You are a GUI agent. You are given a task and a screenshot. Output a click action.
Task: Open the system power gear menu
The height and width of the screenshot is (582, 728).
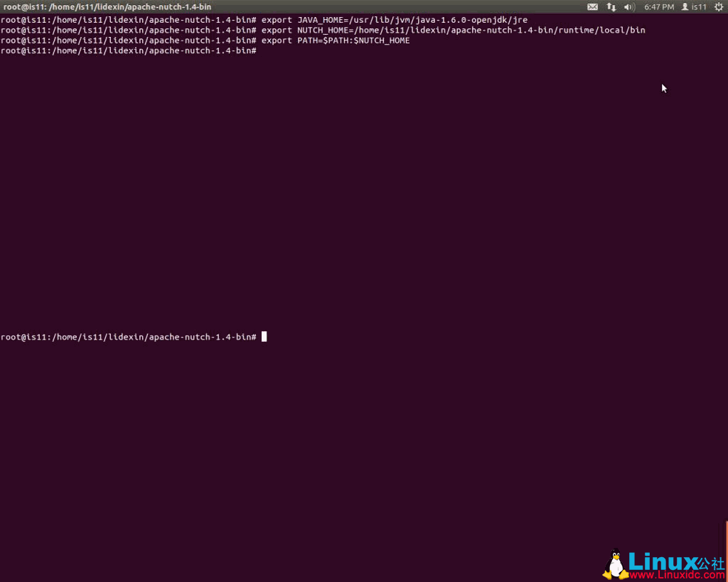pos(719,7)
